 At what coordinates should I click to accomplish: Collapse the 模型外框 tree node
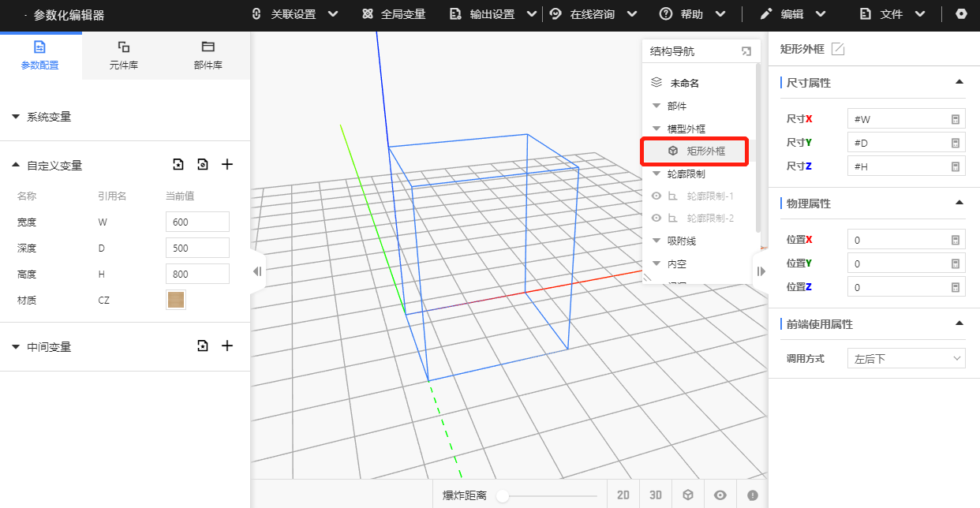pos(656,129)
